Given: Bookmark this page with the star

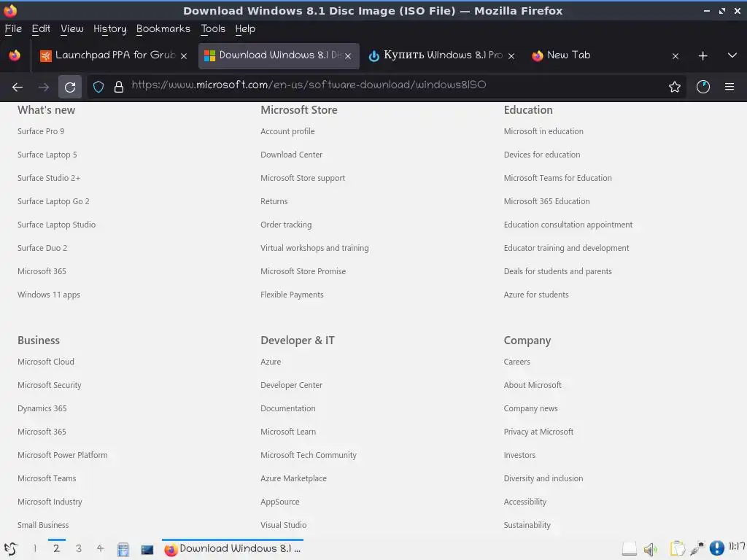Looking at the screenshot, I should tap(675, 87).
